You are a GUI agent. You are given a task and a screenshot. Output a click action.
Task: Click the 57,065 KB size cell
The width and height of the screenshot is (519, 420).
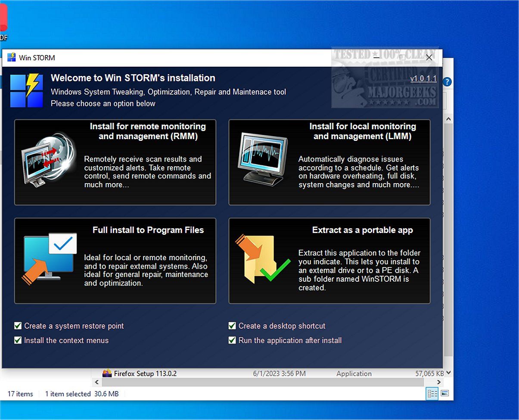(429, 373)
